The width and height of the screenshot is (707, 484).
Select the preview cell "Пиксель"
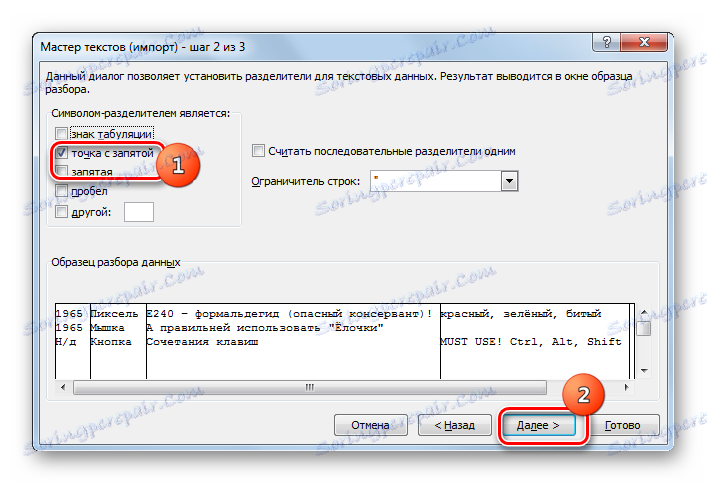click(115, 314)
